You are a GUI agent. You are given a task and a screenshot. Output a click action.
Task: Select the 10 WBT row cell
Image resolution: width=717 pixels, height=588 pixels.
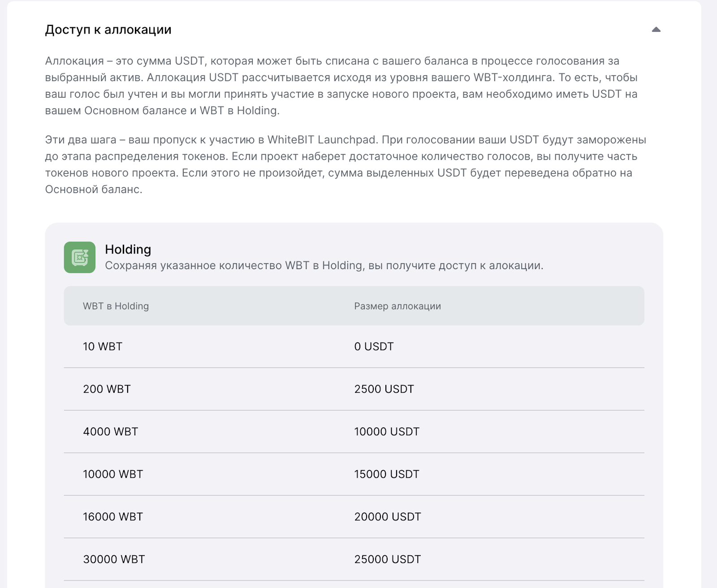[x=103, y=347]
